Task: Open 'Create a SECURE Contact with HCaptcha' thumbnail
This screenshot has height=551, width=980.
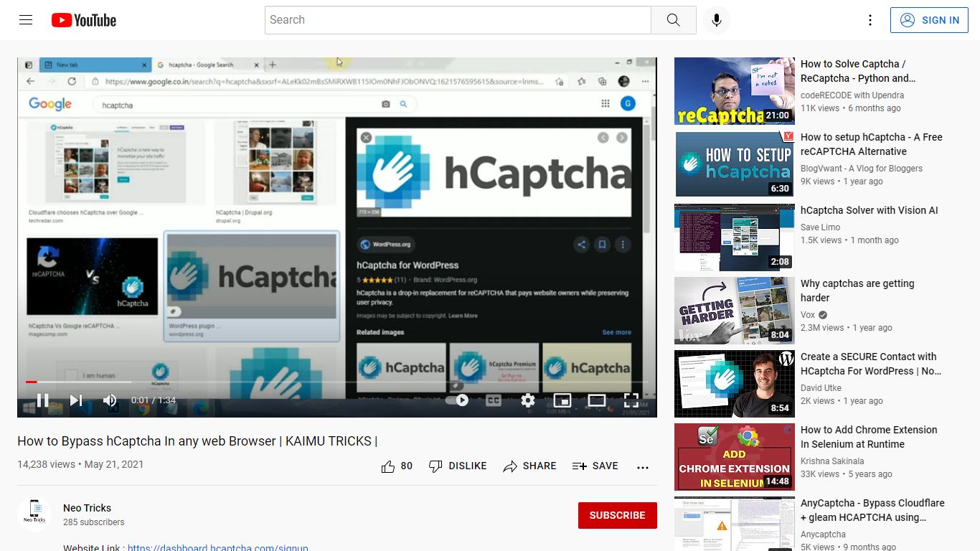Action: click(735, 384)
